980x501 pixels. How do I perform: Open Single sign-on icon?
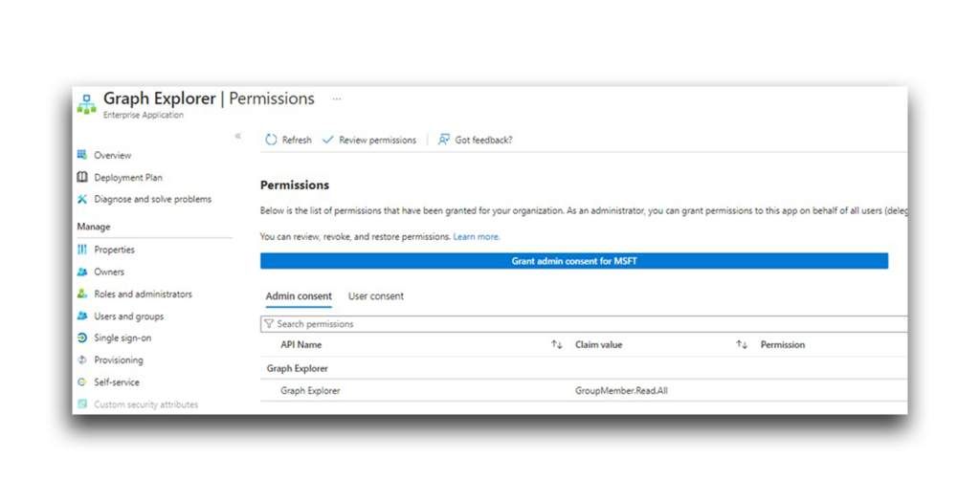click(x=82, y=338)
